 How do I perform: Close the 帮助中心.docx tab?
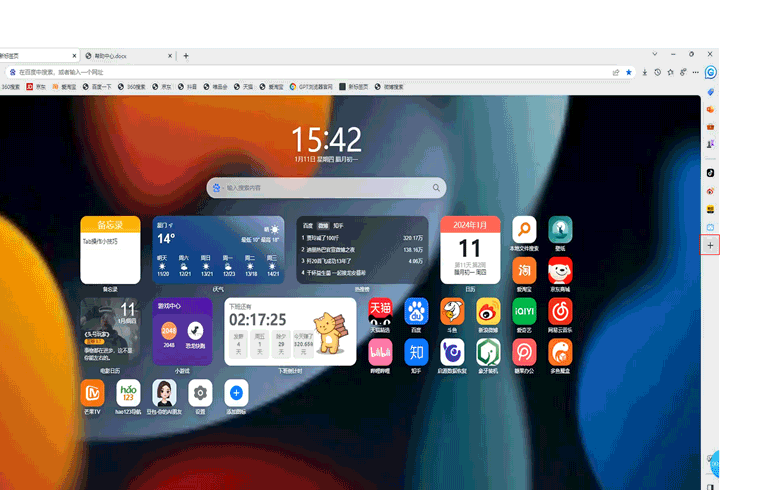[170, 56]
